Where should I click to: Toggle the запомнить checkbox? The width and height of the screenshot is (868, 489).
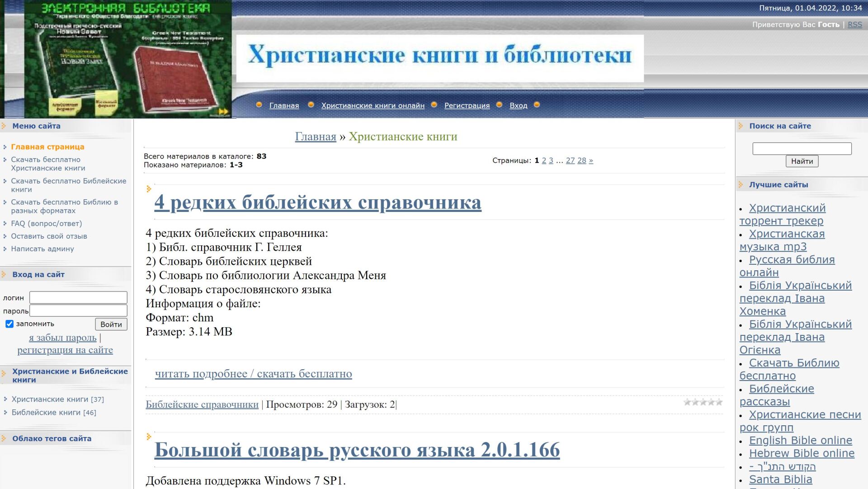(9, 324)
